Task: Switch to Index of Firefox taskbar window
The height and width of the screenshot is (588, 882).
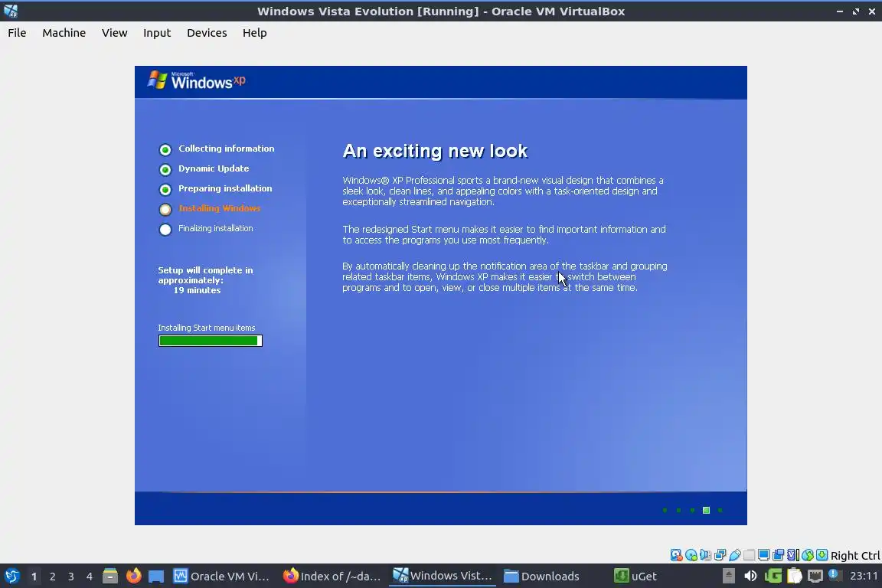Action: 332,577
